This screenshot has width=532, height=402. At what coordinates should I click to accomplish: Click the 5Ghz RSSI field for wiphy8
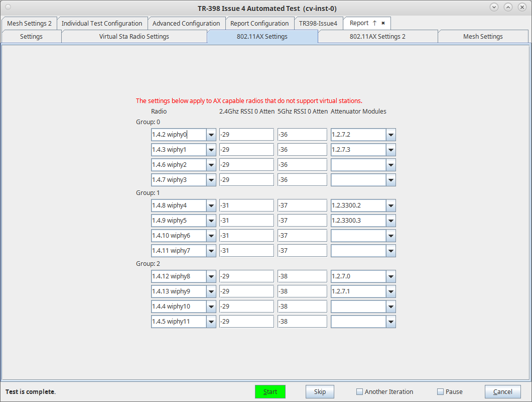coord(302,276)
